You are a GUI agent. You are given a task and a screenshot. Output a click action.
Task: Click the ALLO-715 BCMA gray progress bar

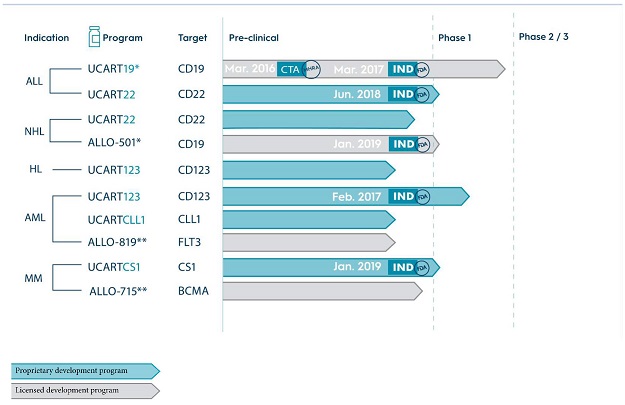pyautogui.click(x=320, y=291)
